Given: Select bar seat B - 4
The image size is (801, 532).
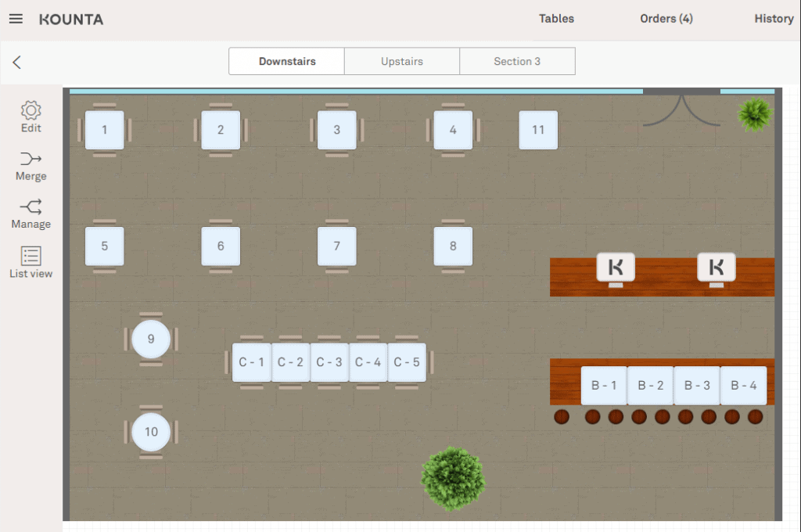Looking at the screenshot, I should tap(743, 386).
